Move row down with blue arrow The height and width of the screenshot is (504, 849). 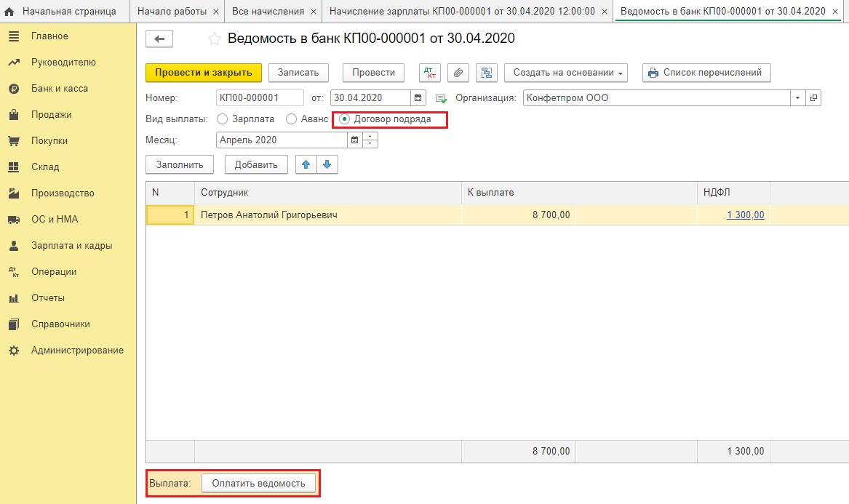[x=327, y=165]
